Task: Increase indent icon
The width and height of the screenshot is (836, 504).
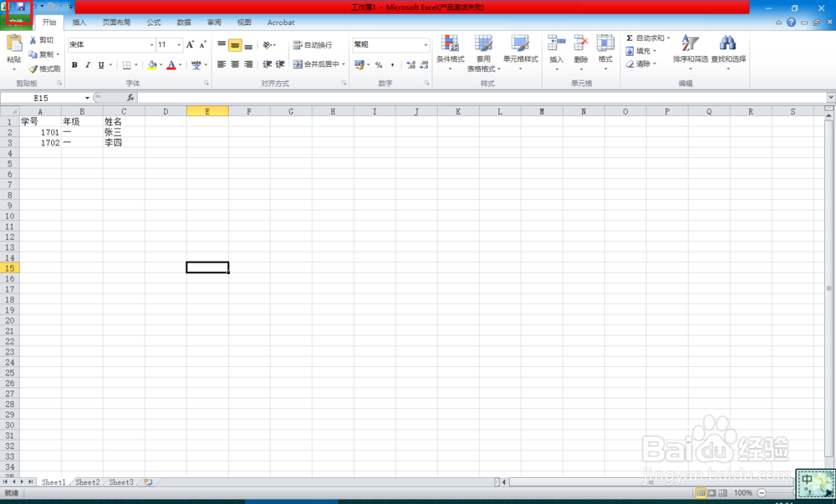Action: 280,64
